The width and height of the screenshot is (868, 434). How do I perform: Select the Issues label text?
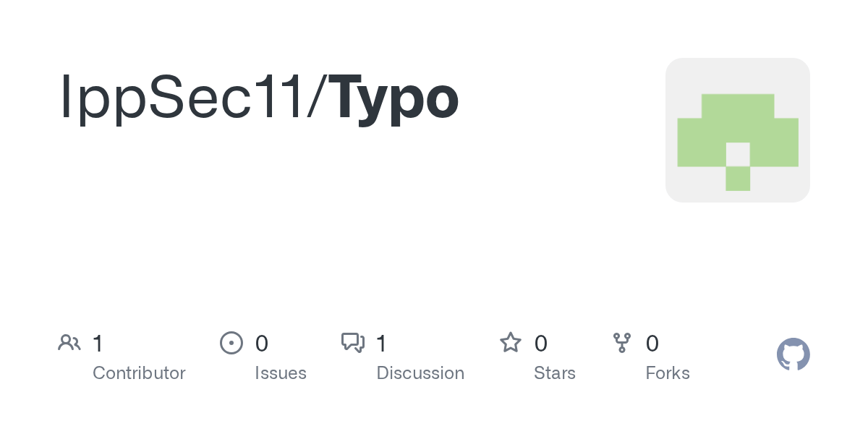[x=281, y=373]
